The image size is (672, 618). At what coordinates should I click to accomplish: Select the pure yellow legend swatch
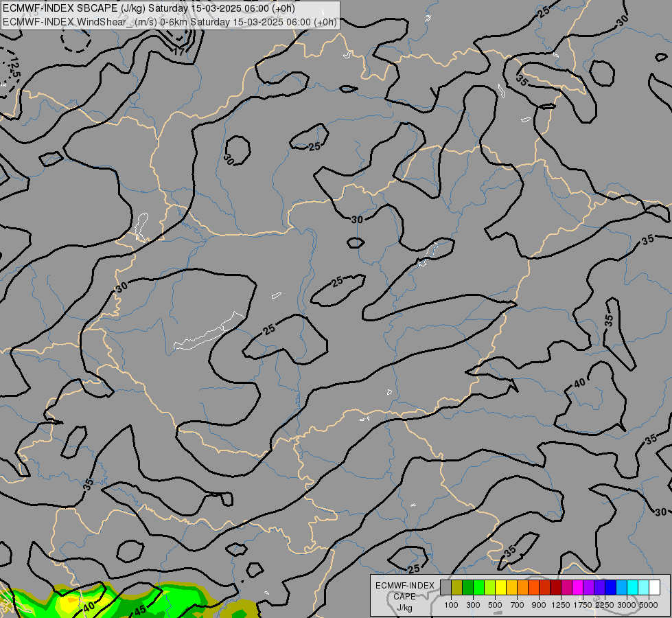click(500, 587)
